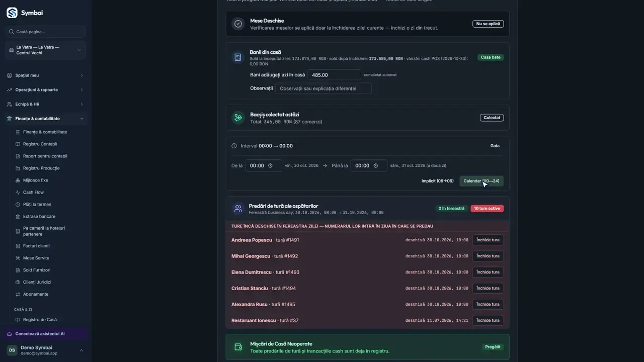Close Andreea Popescu's shift with Închide tura
This screenshot has height=362, width=644.
[x=488, y=240]
